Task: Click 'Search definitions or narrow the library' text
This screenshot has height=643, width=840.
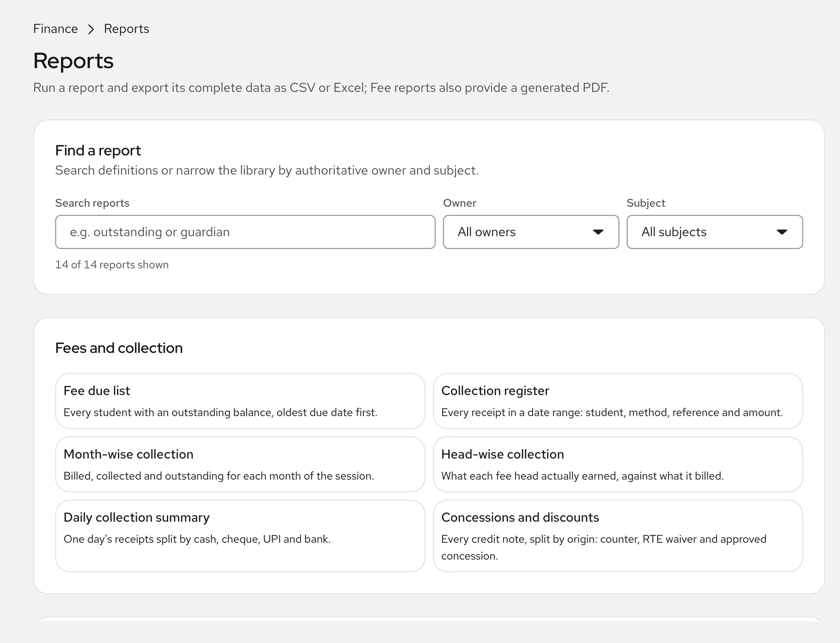Action: (x=267, y=170)
